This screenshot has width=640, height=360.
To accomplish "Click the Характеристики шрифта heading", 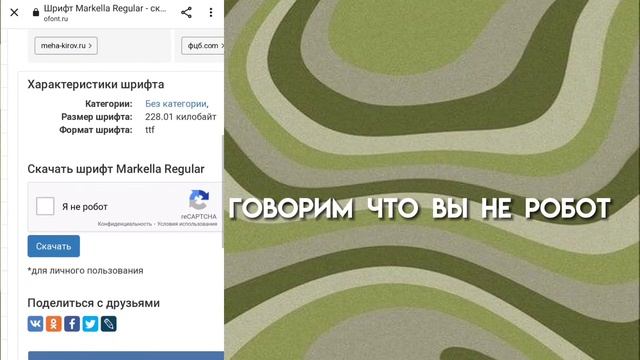I will click(96, 84).
